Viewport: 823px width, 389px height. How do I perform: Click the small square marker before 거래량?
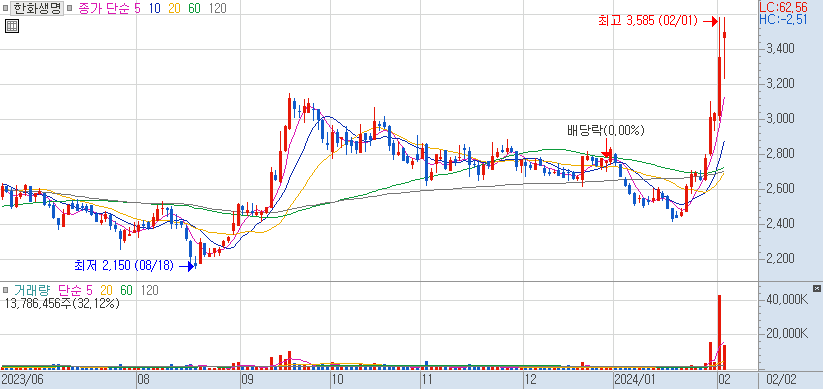(6, 290)
